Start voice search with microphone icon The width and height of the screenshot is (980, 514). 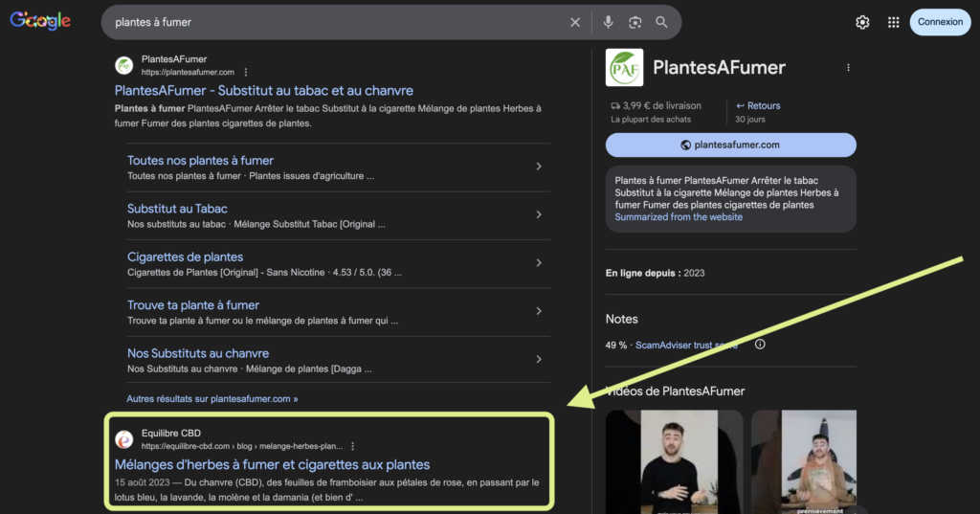[x=608, y=22]
